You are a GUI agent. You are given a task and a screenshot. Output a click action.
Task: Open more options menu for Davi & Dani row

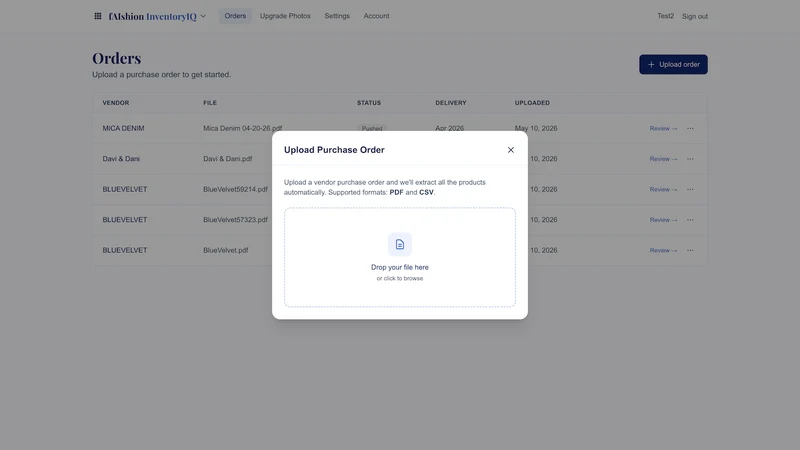pos(690,159)
